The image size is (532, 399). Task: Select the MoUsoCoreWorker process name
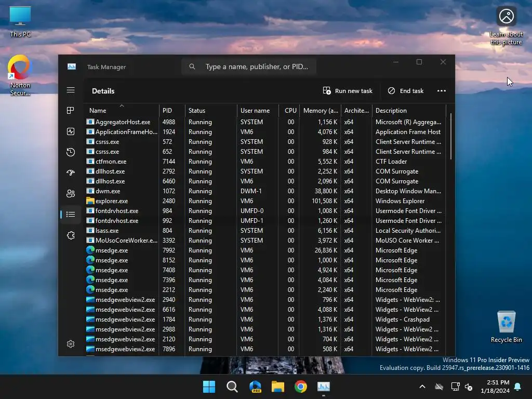(x=126, y=241)
